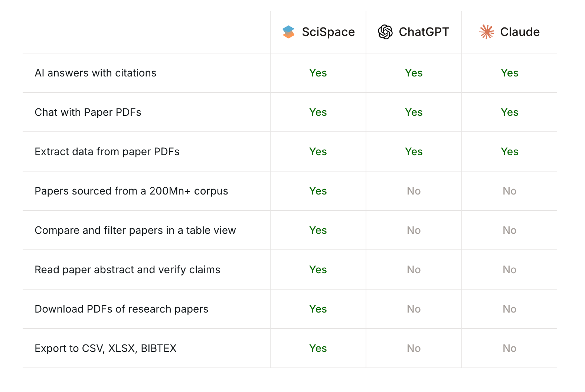Screen dimensions: 585x392
Task: Click 'Download PDFs of research papers' label
Action: (121, 309)
